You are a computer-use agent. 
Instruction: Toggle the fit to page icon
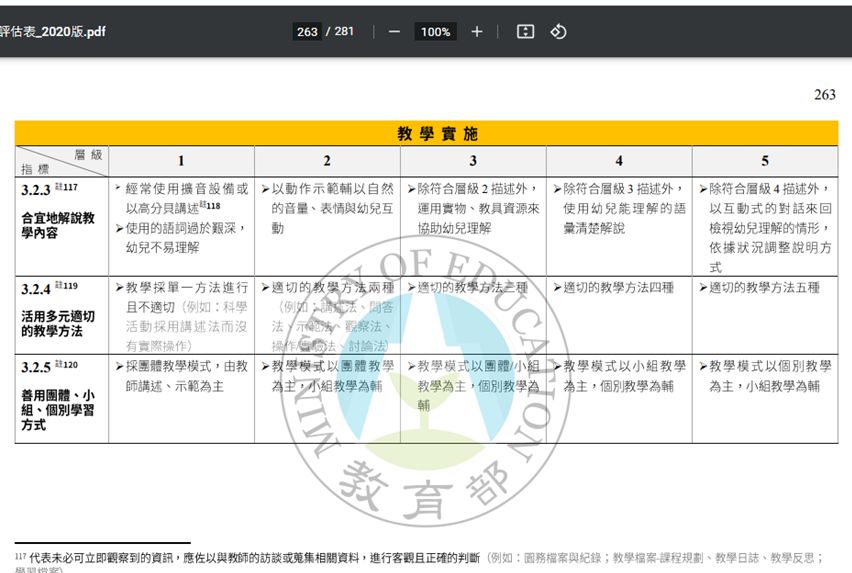tap(525, 32)
